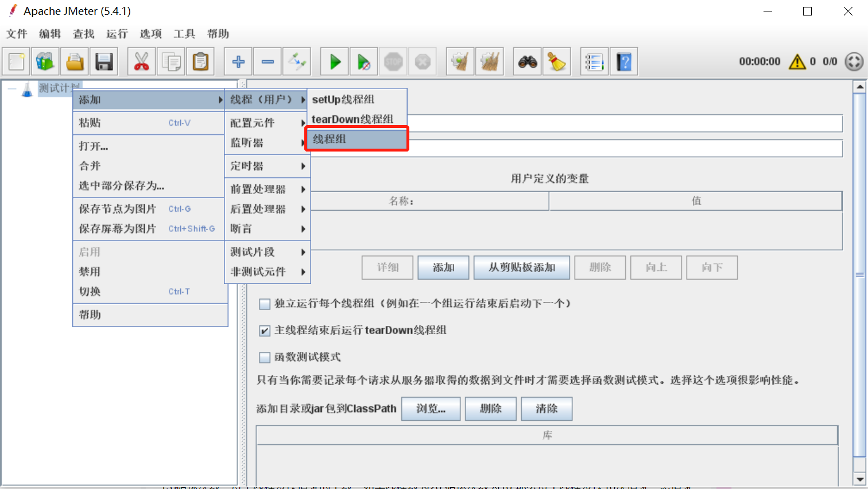Select 禁用 in context menu

click(150, 271)
